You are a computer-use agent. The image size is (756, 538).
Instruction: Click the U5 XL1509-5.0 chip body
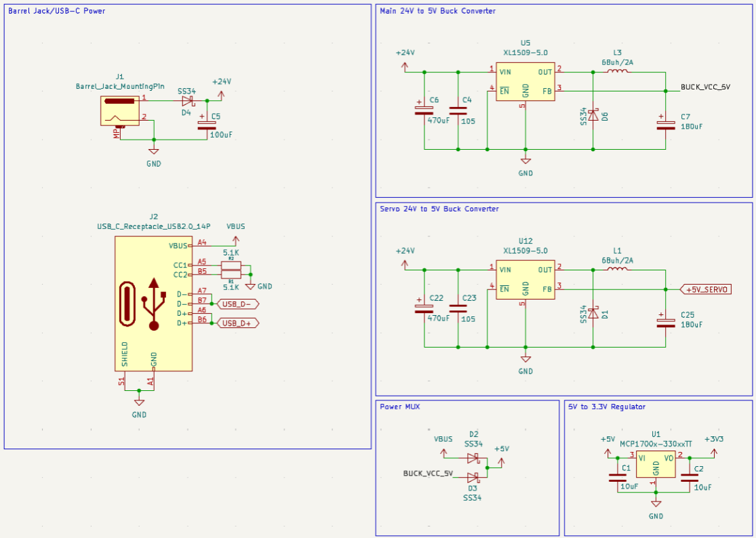[x=525, y=82]
